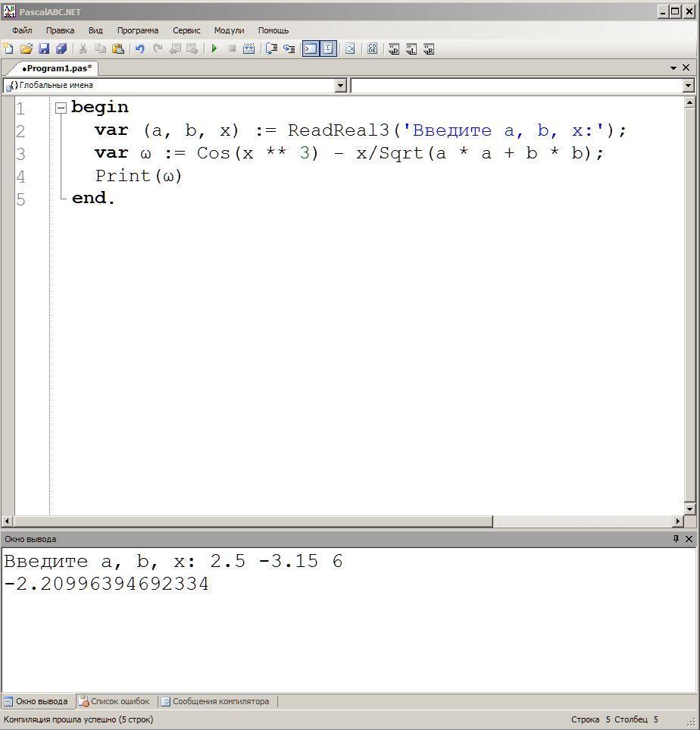Click the L mode toolbar icon
Viewport: 700px width, 730px height.
(411, 49)
